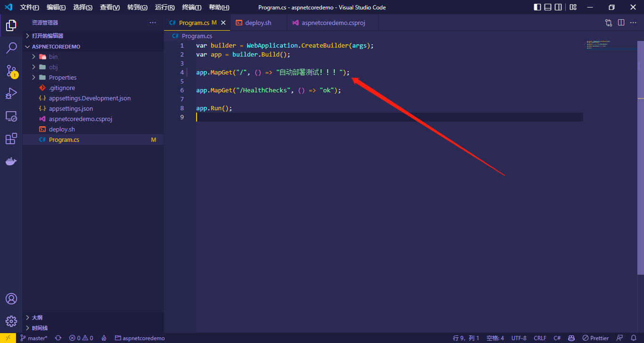Open Customize Layout control
Viewport: 644px width, 343px height.
pyautogui.click(x=573, y=7)
